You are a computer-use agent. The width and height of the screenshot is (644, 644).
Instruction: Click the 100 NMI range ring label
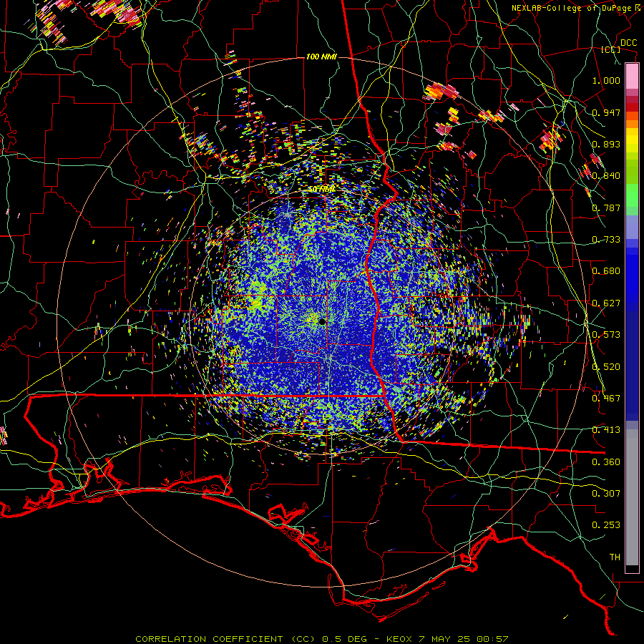pos(321,57)
